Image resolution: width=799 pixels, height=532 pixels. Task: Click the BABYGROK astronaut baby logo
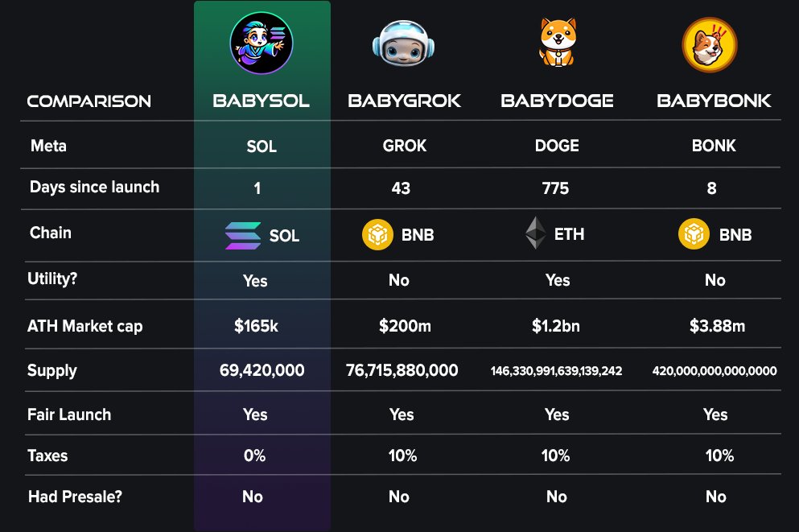(404, 43)
